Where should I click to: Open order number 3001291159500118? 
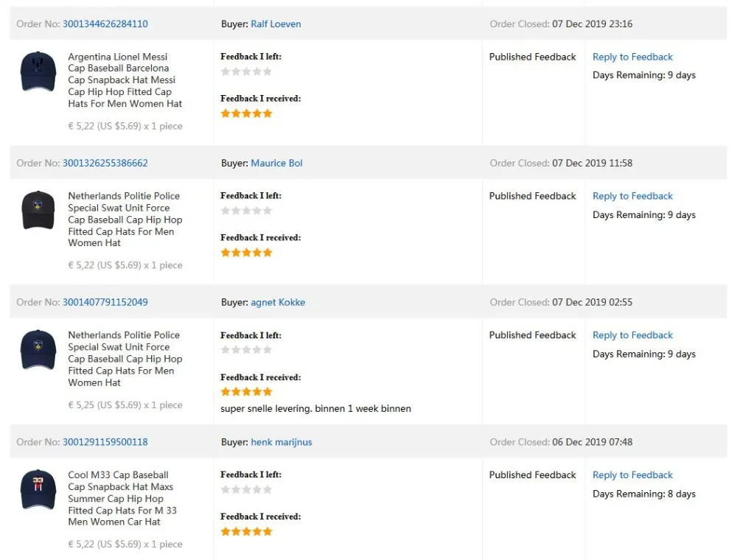pos(105,442)
